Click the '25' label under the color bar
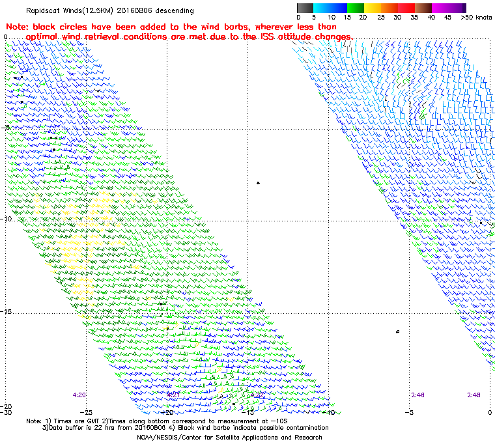Image resolution: width=495 pixels, height=448 pixels. [x=381, y=18]
